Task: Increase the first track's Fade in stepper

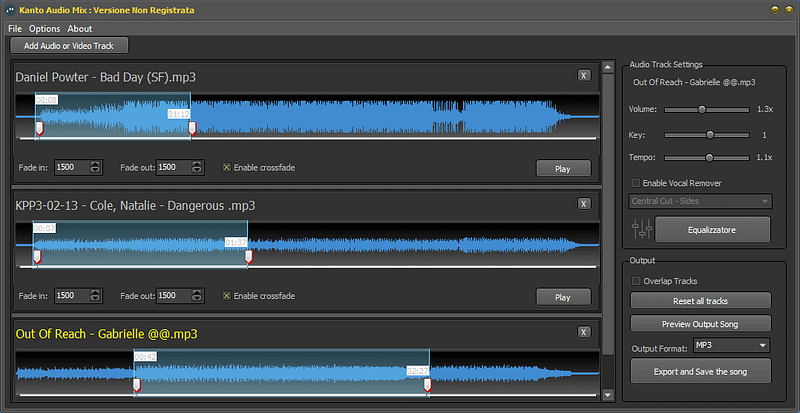Action: [95, 164]
